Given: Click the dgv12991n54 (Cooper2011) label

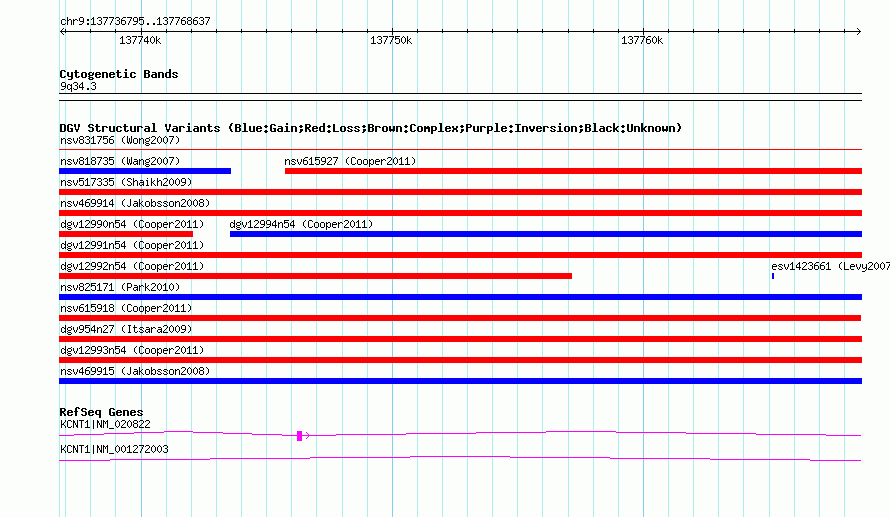Looking at the screenshot, I should pyautogui.click(x=132, y=245).
